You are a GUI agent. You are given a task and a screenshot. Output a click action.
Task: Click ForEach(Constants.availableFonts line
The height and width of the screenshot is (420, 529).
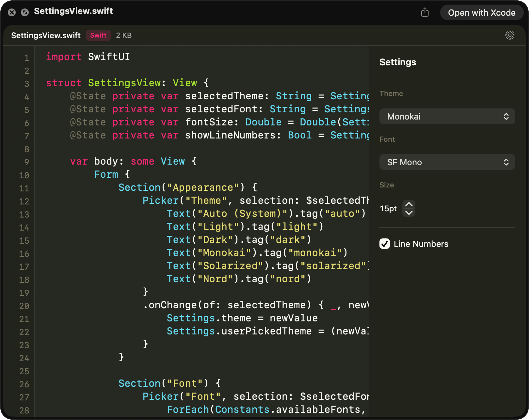pos(266,410)
